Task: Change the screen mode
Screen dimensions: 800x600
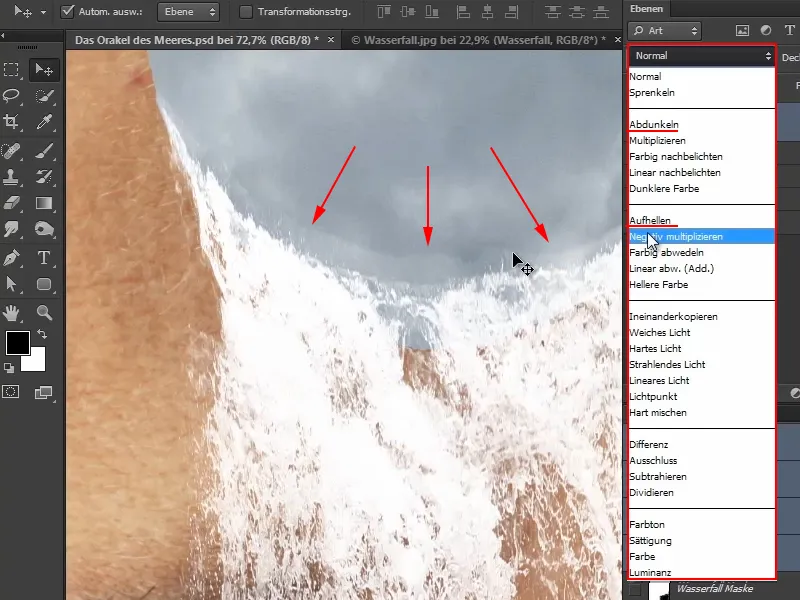Action: pyautogui.click(x=43, y=392)
